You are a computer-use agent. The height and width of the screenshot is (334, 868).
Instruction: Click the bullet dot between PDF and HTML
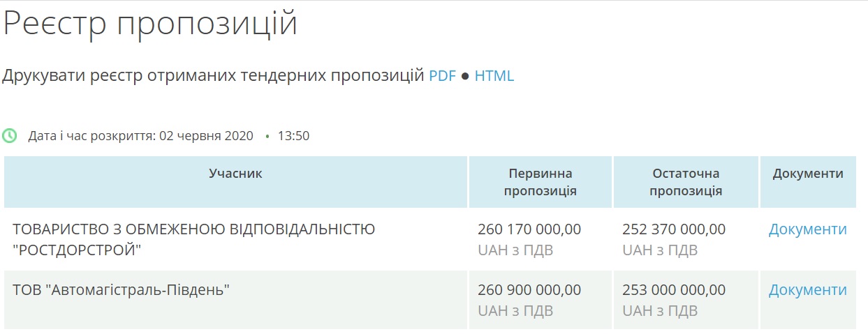[x=465, y=77]
